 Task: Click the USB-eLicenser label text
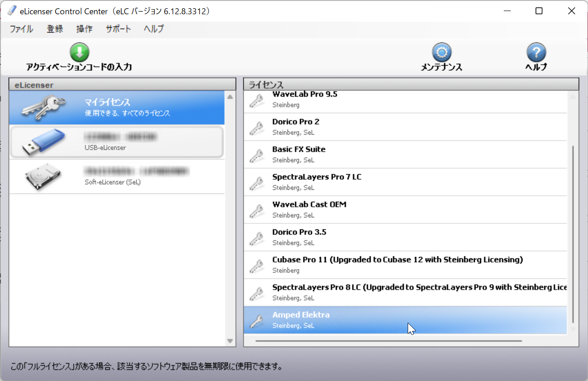[105, 148]
